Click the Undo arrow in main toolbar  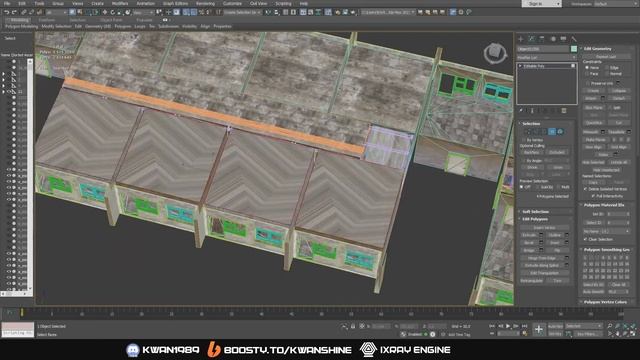7,12
